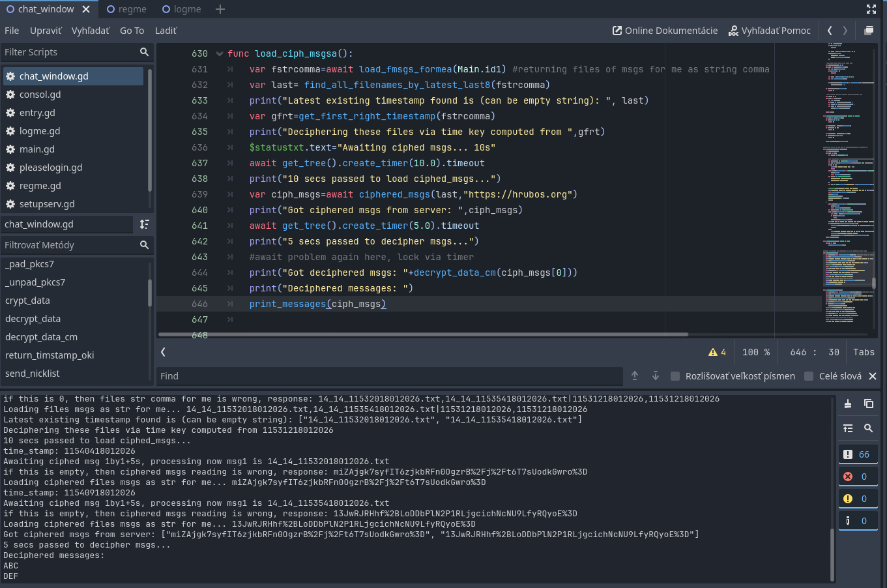Click the code editor horizontal scrollbar
The height and width of the screenshot is (588, 887).
(x=424, y=334)
